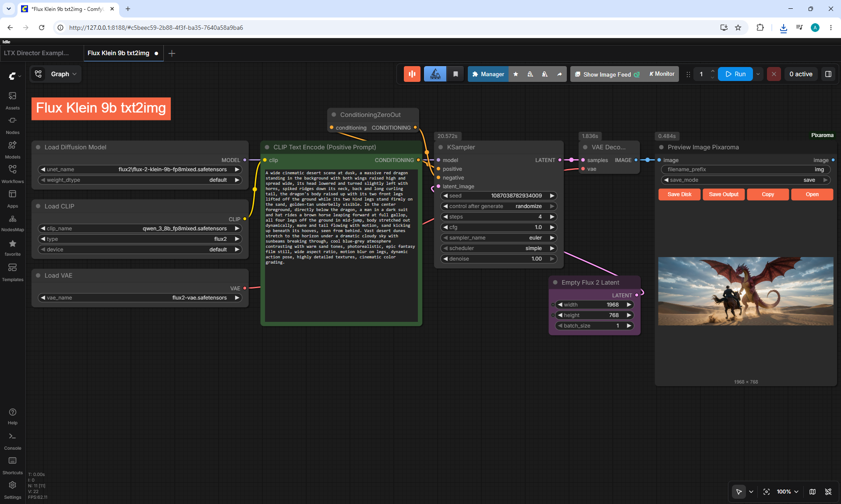Open the clip_name selector
Image resolution: width=841 pixels, height=504 pixels.
pyautogui.click(x=140, y=229)
